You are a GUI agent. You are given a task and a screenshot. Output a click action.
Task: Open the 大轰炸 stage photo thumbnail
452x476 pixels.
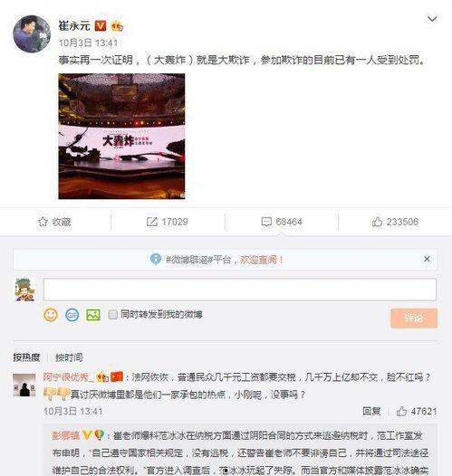(121, 137)
